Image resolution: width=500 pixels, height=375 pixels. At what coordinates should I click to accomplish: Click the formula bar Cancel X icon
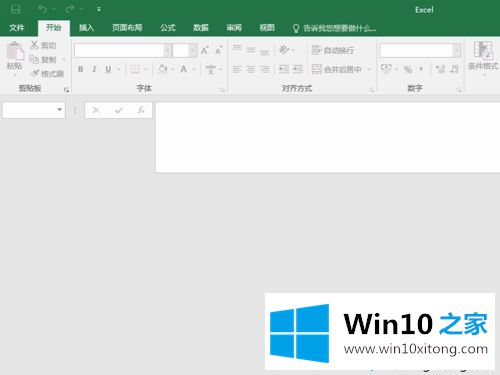pyautogui.click(x=96, y=110)
